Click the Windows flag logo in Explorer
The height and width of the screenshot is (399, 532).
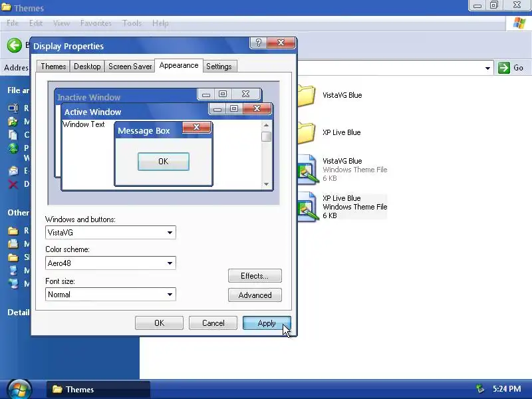tap(519, 23)
